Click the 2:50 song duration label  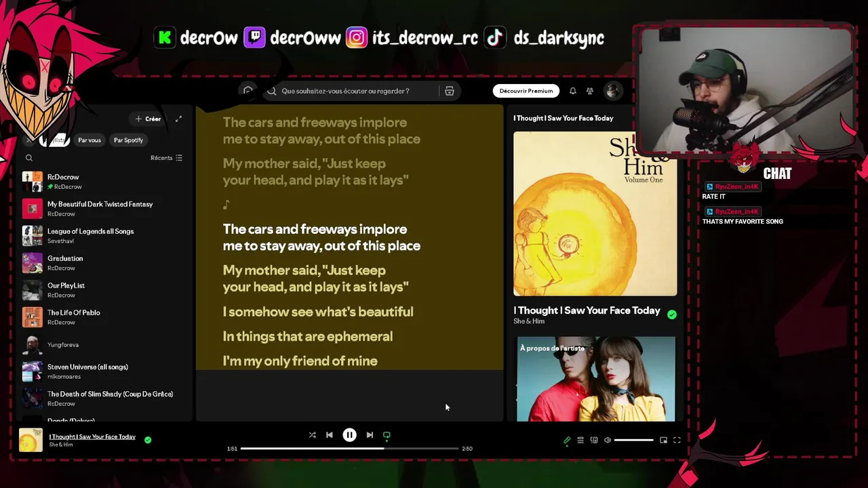[467, 449]
